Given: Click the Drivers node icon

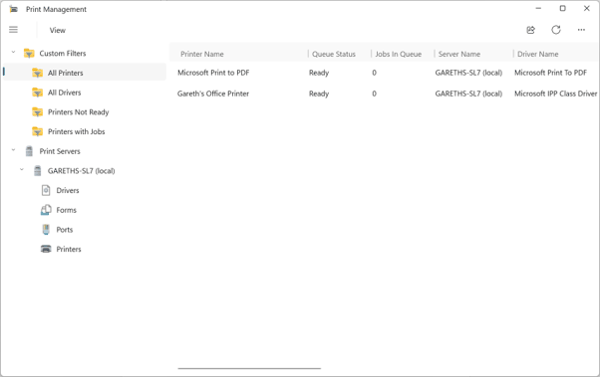Looking at the screenshot, I should click(x=46, y=190).
